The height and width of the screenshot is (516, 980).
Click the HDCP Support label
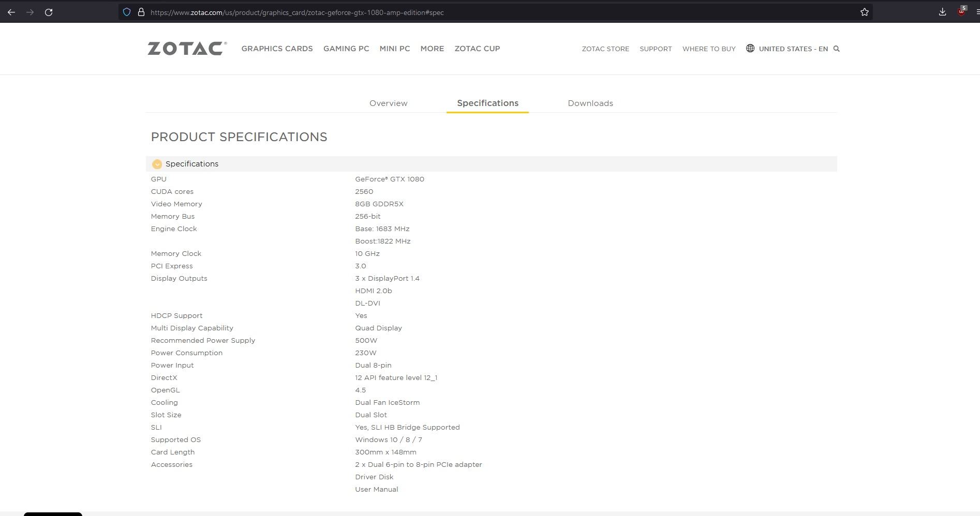tap(176, 315)
